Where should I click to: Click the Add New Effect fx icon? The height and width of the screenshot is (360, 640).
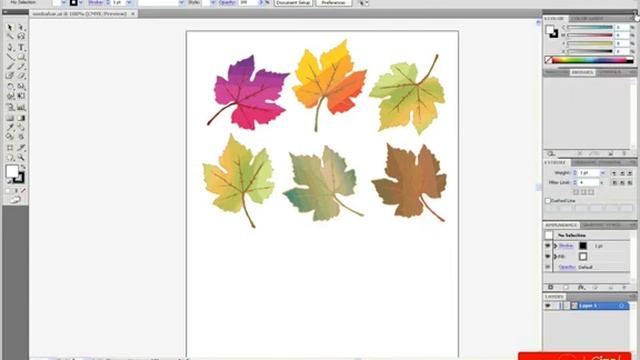point(581,287)
